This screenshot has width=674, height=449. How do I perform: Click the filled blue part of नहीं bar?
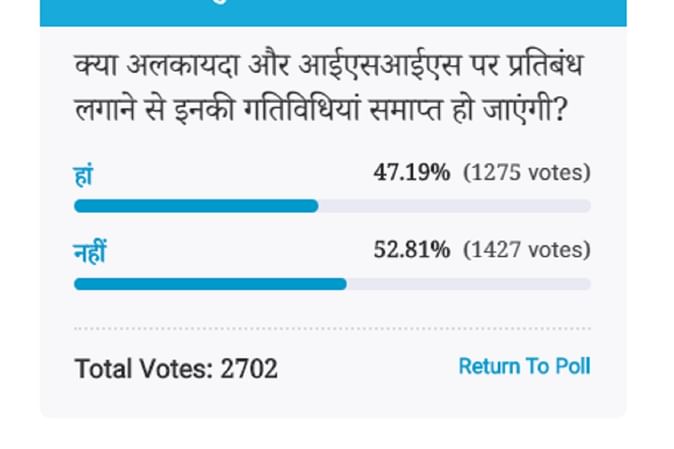tap(210, 284)
